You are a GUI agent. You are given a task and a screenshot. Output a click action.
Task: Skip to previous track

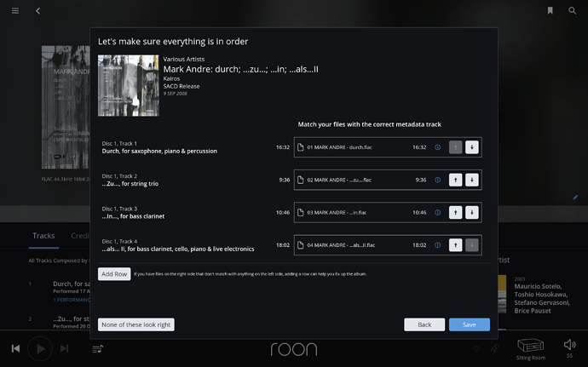15,348
